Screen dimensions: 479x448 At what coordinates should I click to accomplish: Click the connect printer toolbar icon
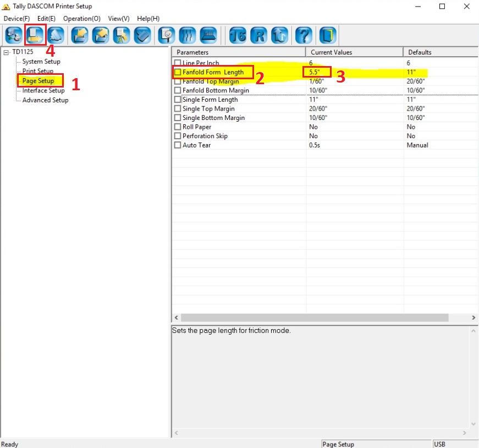click(x=14, y=35)
